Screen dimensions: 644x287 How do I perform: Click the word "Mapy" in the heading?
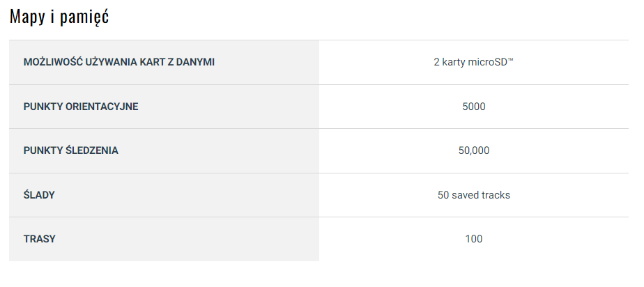(x=26, y=17)
